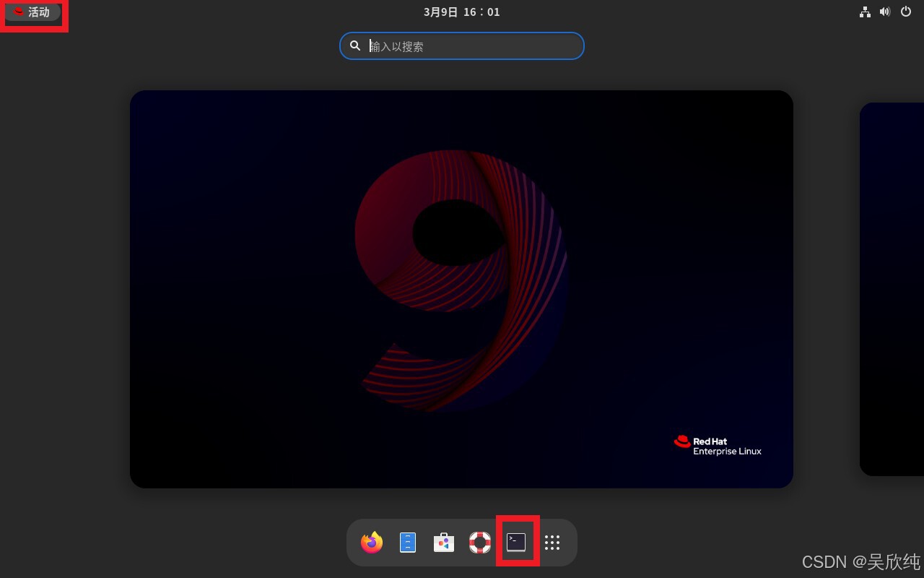
Task: Open the Help lifebuoy icon in the dock
Action: point(480,543)
